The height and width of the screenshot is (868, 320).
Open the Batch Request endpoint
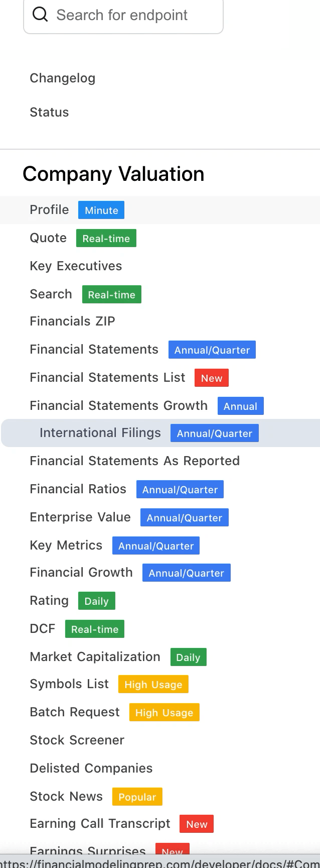(74, 712)
